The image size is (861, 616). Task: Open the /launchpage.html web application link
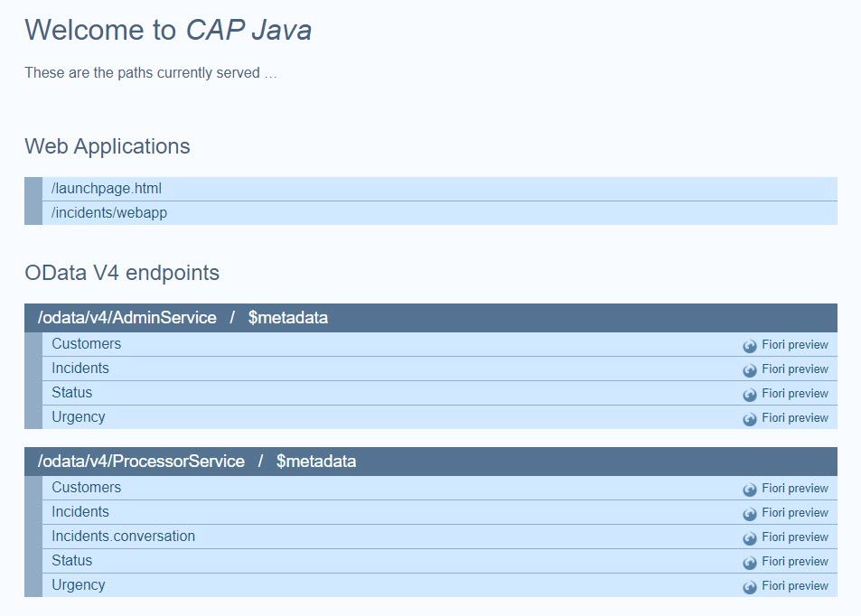(107, 188)
